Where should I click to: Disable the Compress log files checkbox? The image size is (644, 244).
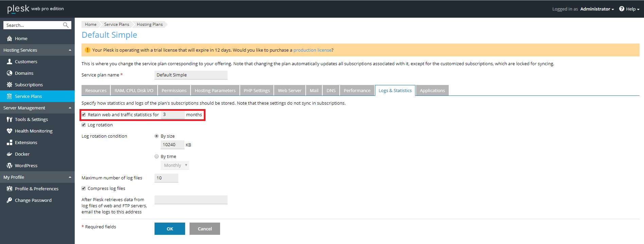[x=84, y=188]
